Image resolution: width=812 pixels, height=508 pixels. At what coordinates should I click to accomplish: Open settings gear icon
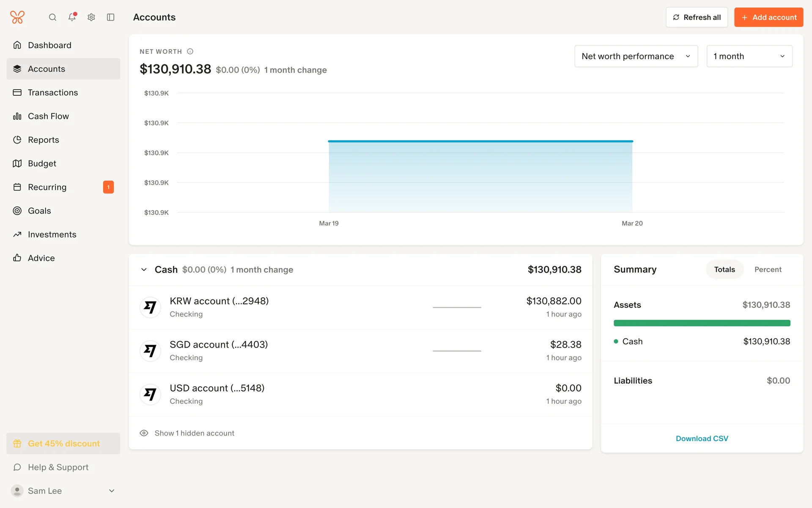coord(91,17)
